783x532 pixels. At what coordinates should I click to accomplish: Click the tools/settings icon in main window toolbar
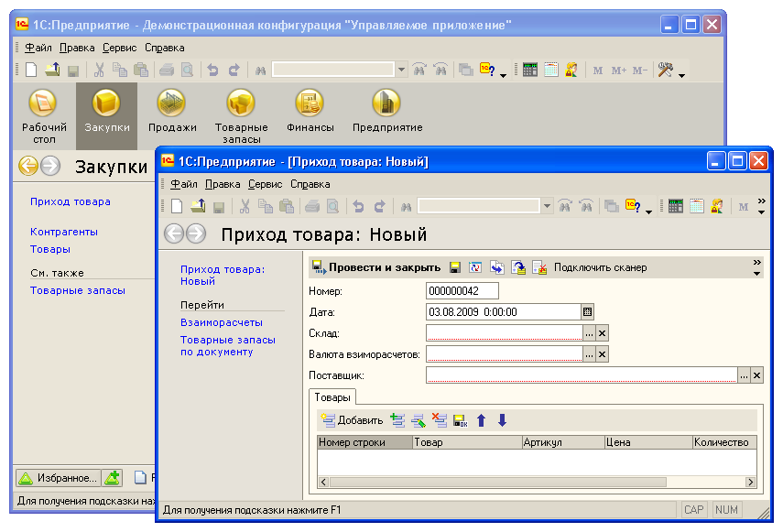tap(665, 70)
